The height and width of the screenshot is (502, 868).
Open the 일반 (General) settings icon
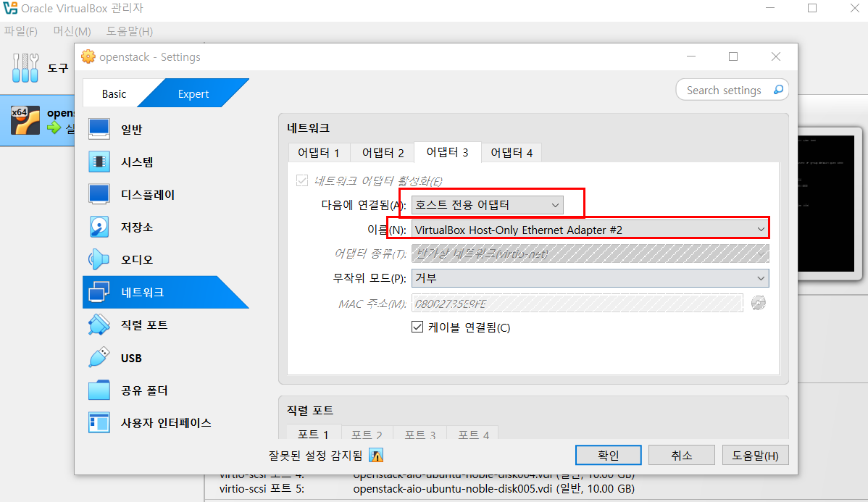pos(99,129)
